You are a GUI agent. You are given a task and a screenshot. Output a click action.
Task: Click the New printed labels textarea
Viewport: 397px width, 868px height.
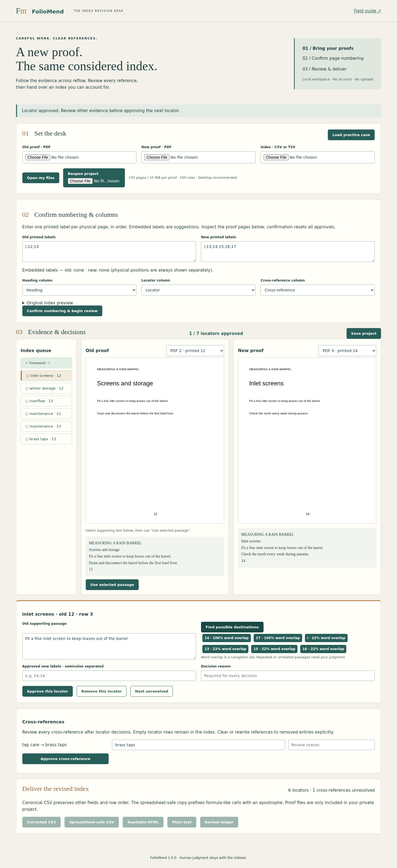pos(288,252)
